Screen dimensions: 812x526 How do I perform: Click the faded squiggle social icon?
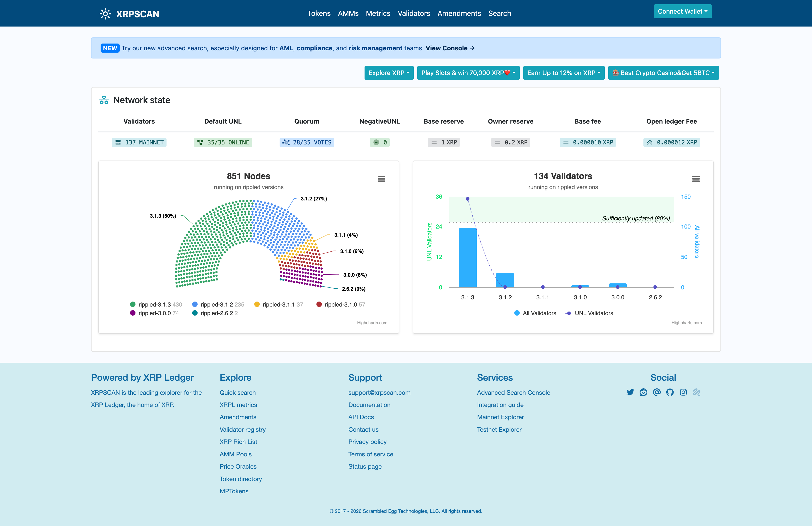pyautogui.click(x=697, y=392)
